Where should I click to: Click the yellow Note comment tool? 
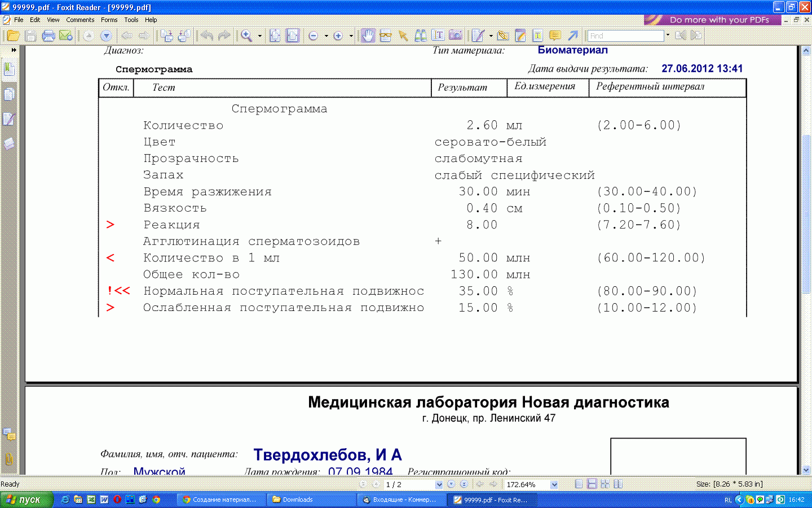pos(555,36)
